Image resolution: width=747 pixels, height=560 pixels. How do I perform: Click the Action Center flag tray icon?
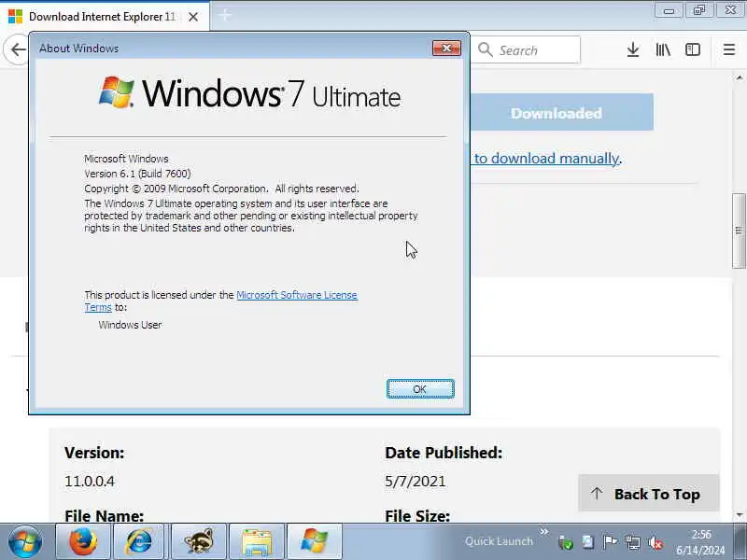tap(610, 542)
